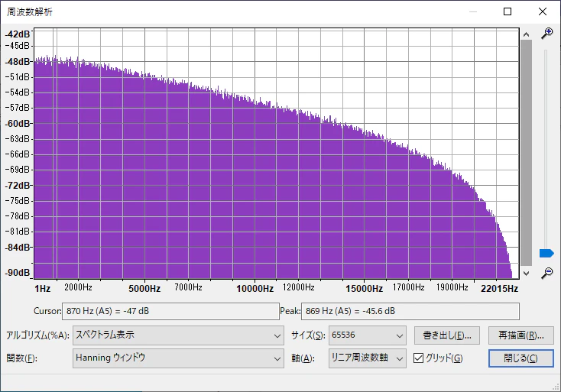Click the zoom in magnifier icon
Image resolution: width=561 pixels, height=392 pixels.
(x=546, y=34)
